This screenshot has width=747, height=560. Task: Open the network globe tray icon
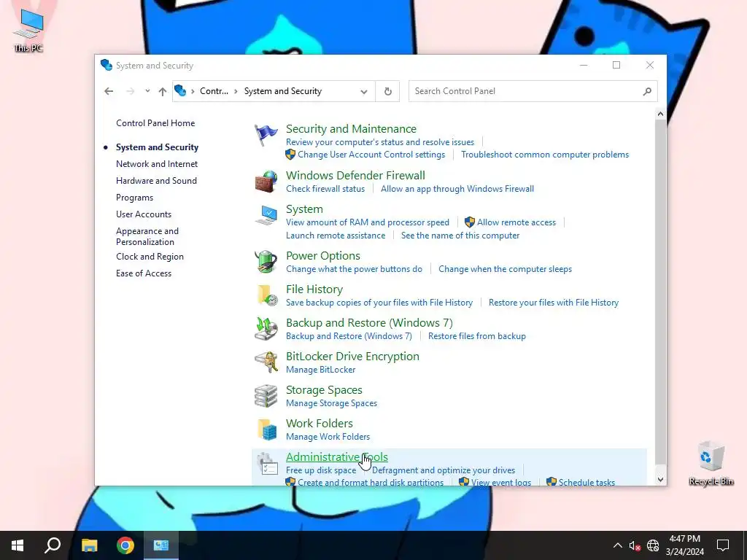(x=653, y=545)
